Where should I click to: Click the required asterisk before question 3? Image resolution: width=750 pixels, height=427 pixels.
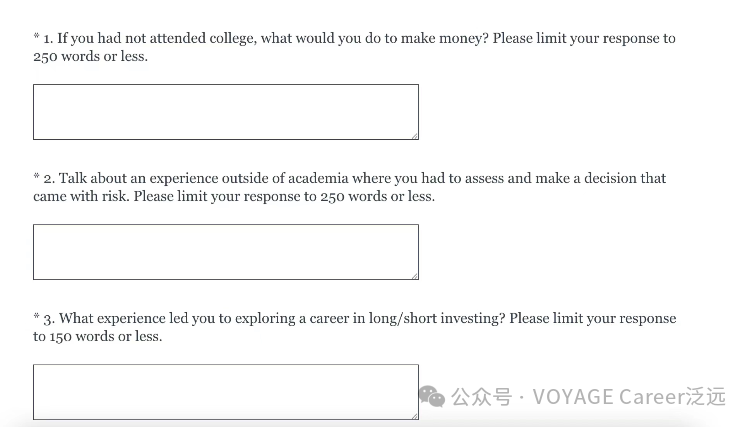pos(36,318)
